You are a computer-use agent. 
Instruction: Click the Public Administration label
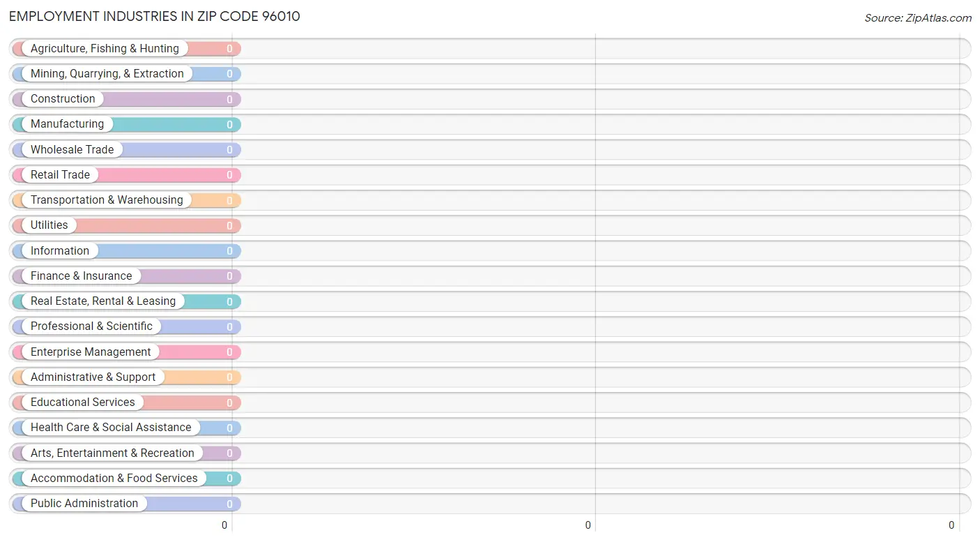tap(84, 504)
